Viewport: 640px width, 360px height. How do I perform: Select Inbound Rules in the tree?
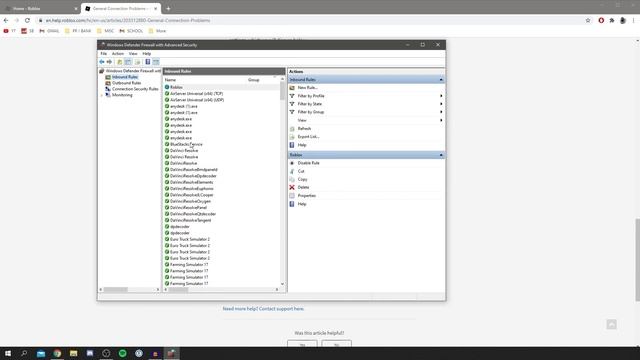click(124, 77)
